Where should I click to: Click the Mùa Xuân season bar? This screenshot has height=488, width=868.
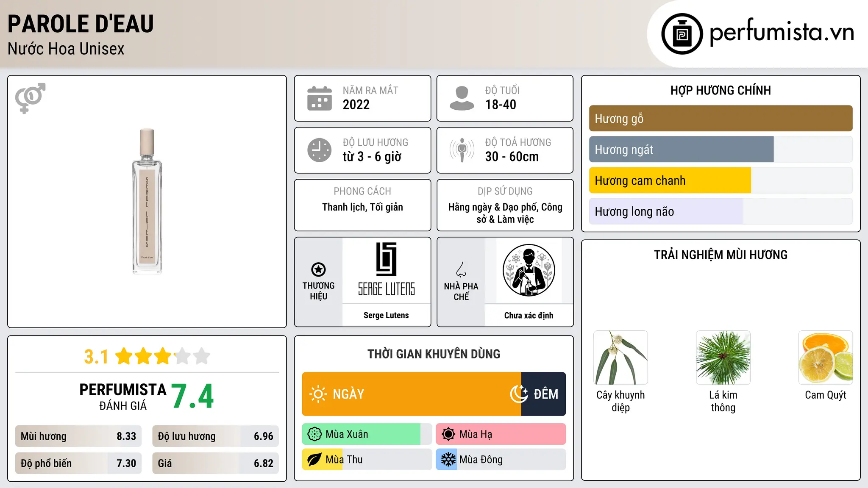pos(367,434)
